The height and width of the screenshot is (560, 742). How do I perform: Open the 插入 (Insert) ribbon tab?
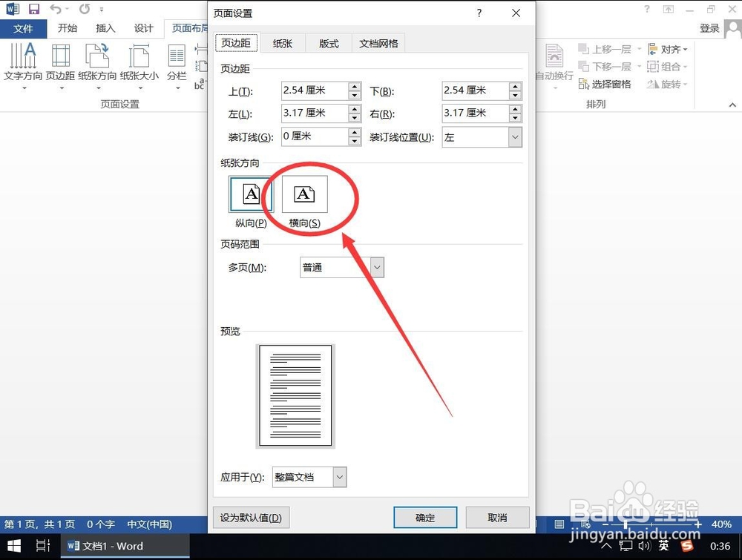pyautogui.click(x=105, y=28)
